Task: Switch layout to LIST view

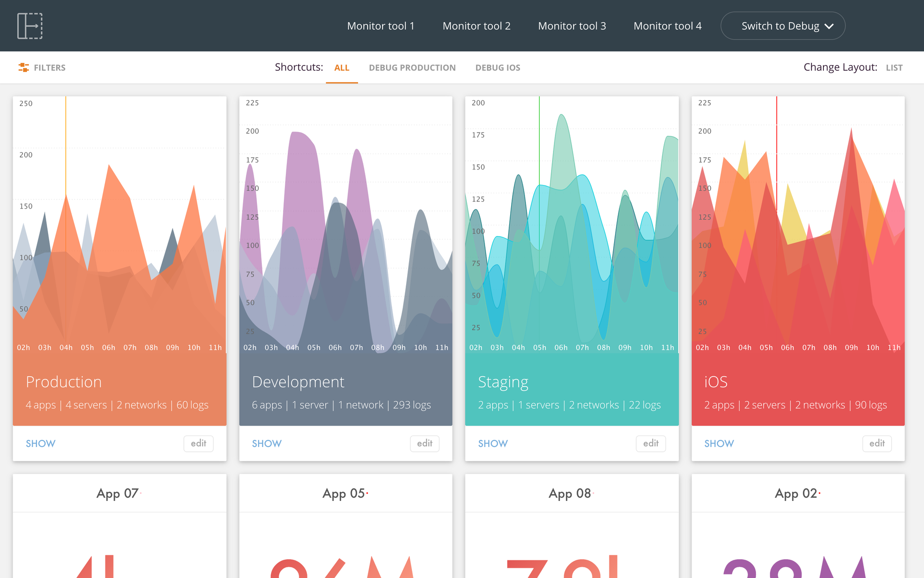Action: [894, 67]
